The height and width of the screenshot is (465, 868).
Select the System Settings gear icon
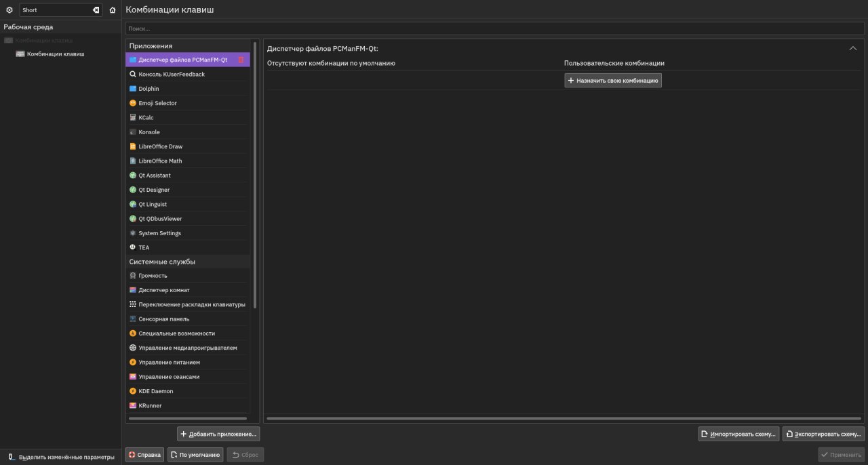click(133, 233)
